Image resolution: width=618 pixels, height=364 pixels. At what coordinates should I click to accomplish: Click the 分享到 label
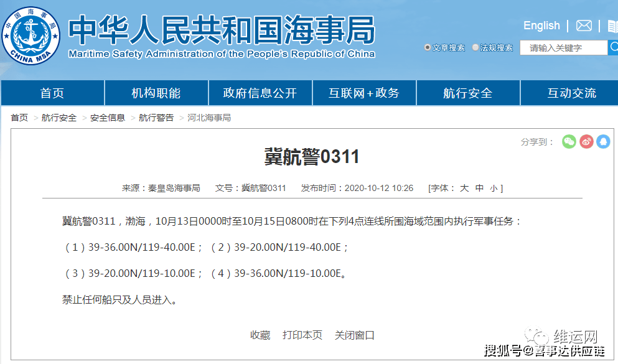537,142
